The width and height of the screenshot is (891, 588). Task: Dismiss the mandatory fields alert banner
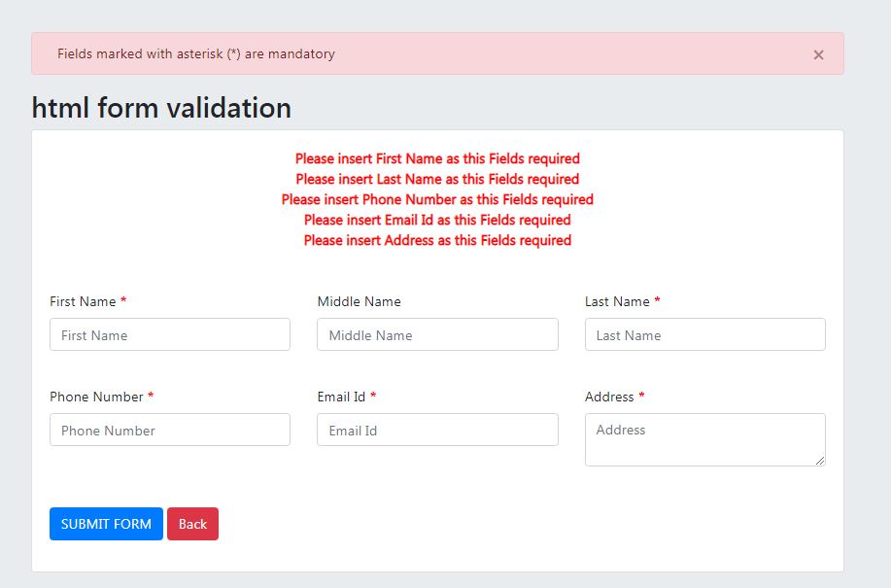point(819,53)
